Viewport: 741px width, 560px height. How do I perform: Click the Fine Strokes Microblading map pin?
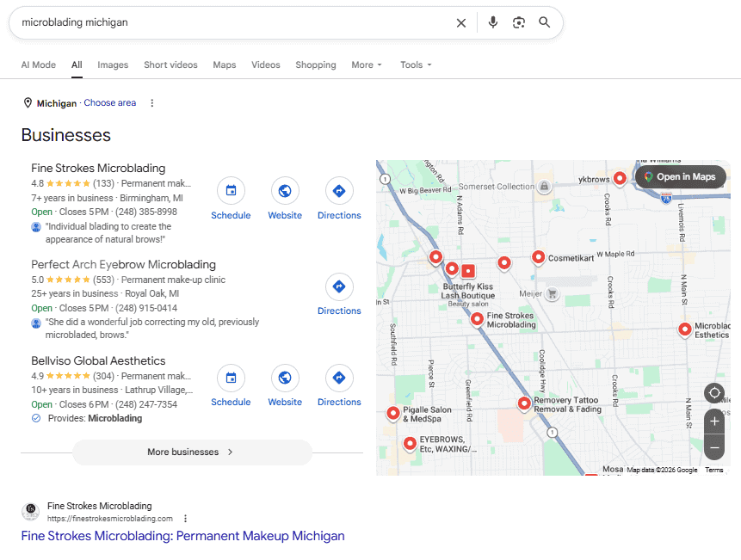(x=477, y=320)
